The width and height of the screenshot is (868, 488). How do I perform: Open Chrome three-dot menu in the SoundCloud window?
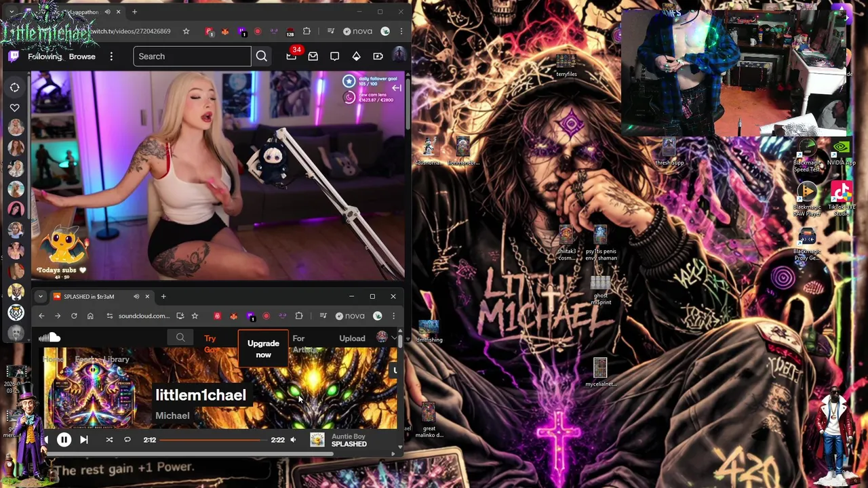coord(393,316)
